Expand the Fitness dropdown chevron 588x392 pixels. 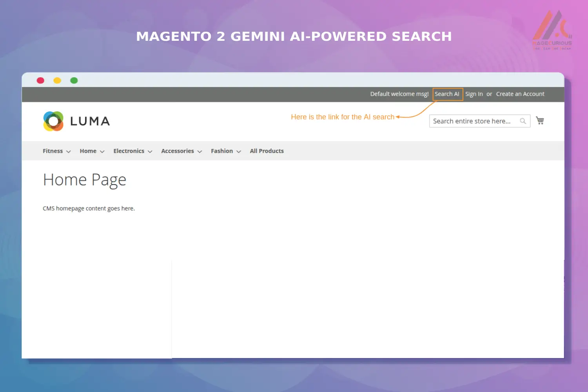coord(69,151)
